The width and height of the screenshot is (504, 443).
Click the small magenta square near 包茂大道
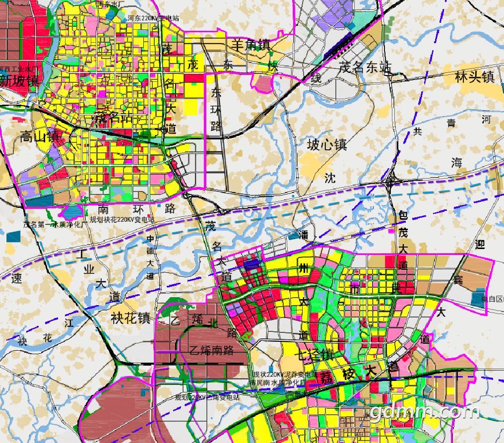coord(391,231)
